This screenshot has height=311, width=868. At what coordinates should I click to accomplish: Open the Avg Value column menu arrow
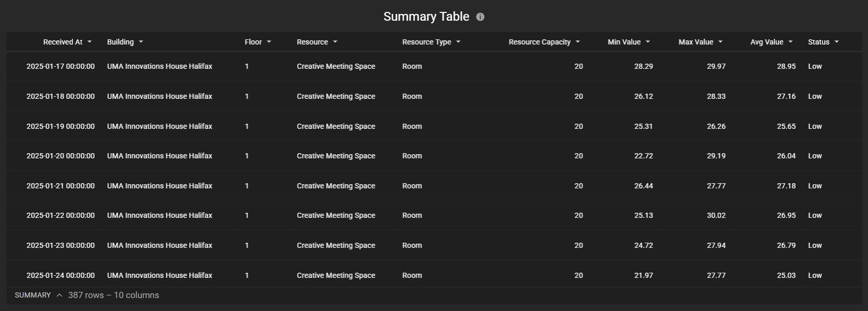791,42
